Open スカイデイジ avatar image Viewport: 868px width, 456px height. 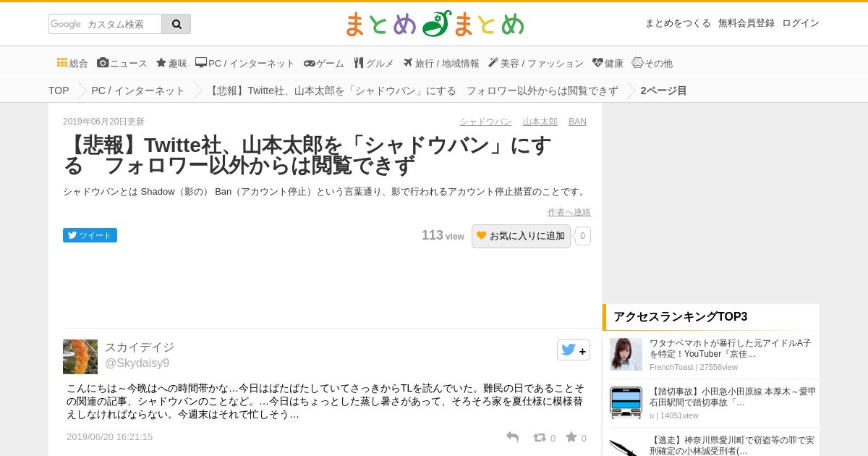tap(80, 357)
